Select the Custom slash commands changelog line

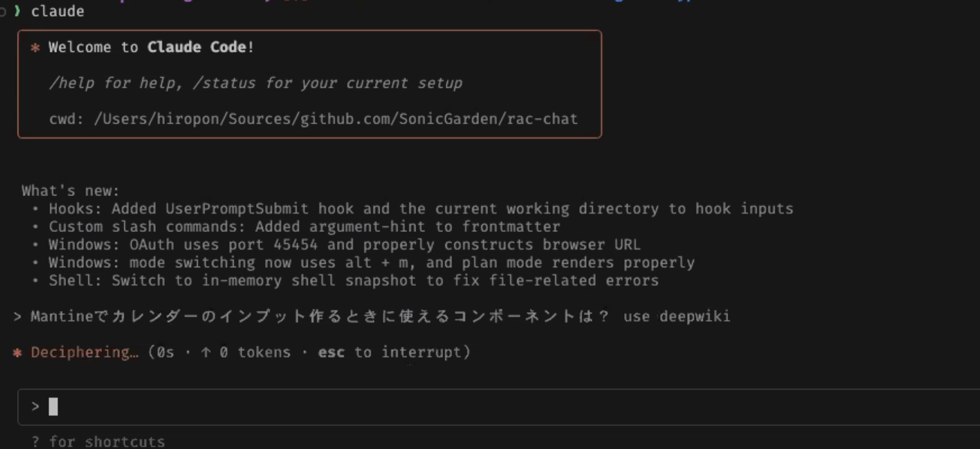click(x=304, y=227)
